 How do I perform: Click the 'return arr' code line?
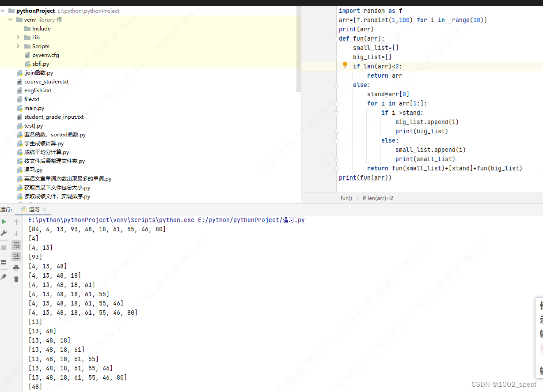pyautogui.click(x=385, y=75)
